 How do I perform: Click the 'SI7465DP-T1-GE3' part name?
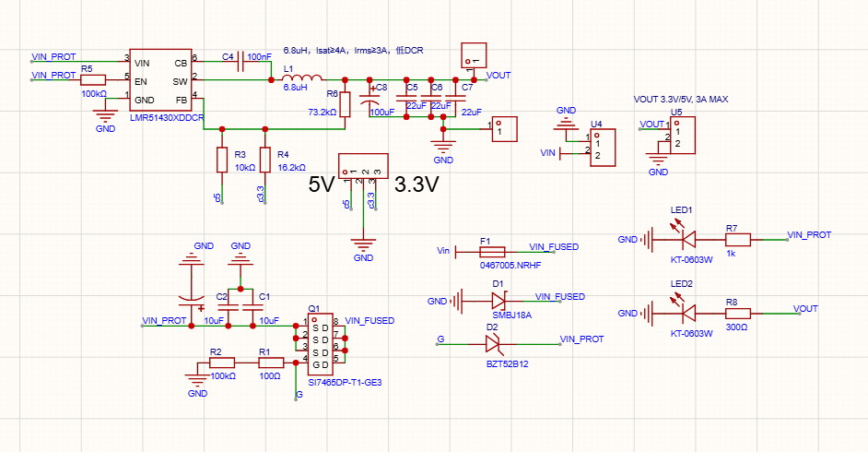pos(345,382)
